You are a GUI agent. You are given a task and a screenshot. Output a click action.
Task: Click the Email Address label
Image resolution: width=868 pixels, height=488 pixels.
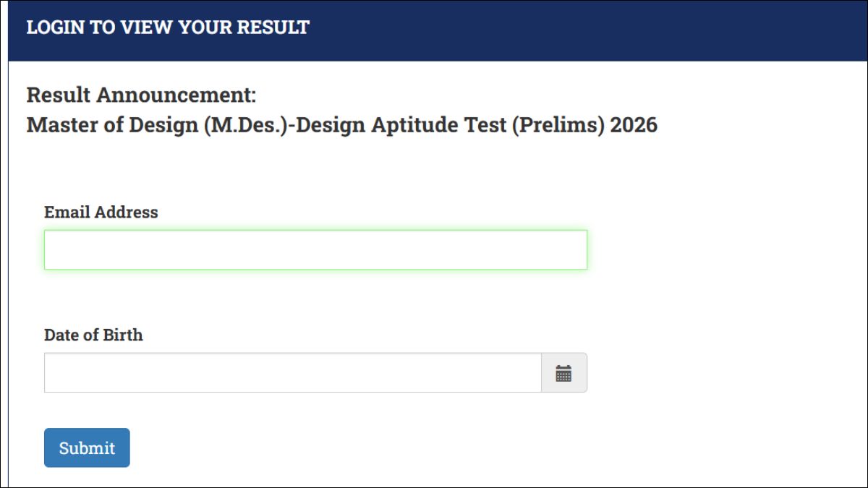101,212
